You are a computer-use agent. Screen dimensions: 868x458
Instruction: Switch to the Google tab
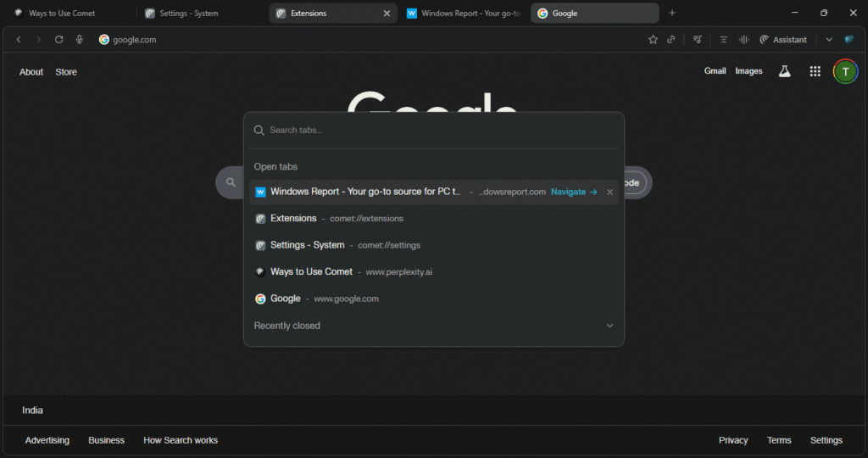[594, 13]
